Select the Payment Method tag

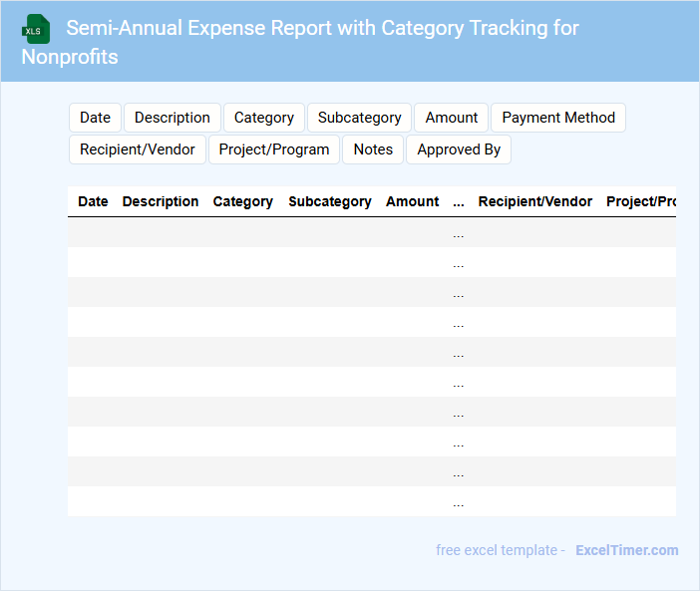pyautogui.click(x=557, y=118)
